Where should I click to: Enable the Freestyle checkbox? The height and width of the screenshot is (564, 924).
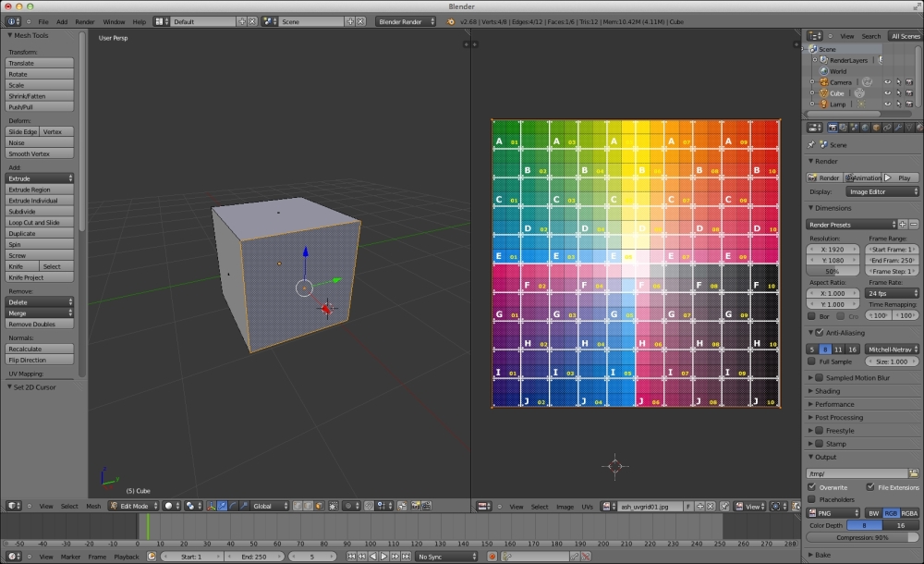click(819, 431)
